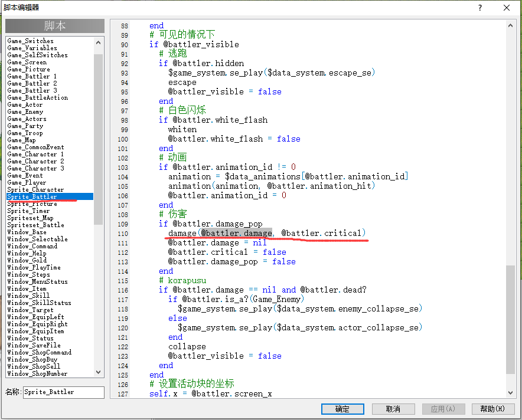This screenshot has height=420, width=522.
Task: Click the script list scroll down arrow
Action: coord(98,372)
